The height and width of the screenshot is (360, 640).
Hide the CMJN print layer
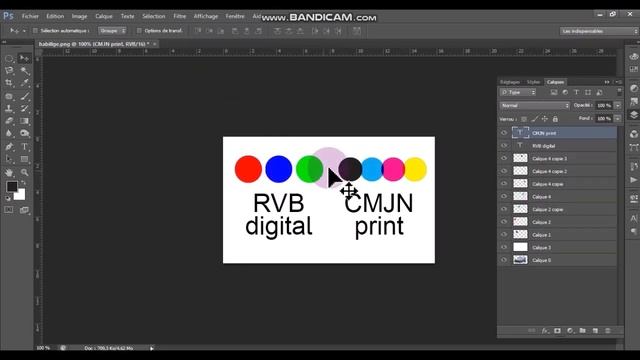(x=504, y=133)
